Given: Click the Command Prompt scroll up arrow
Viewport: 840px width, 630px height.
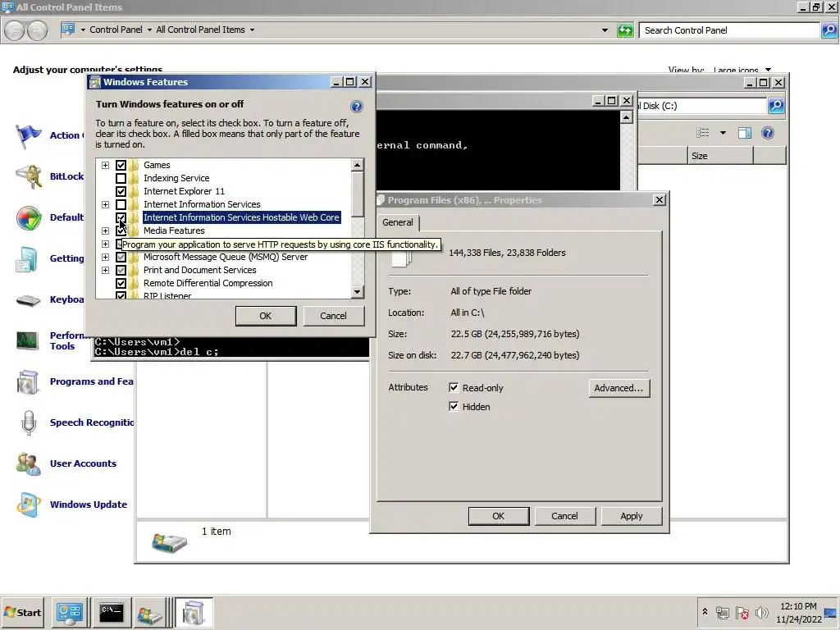Looking at the screenshot, I should (x=626, y=116).
